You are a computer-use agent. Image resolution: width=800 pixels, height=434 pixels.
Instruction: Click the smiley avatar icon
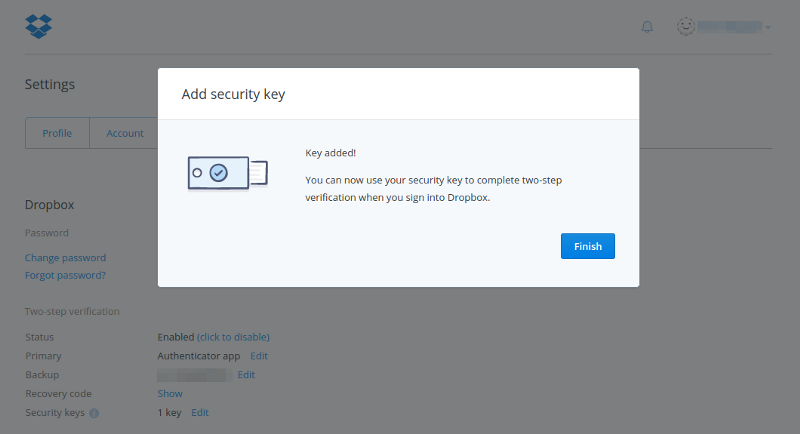pos(686,26)
